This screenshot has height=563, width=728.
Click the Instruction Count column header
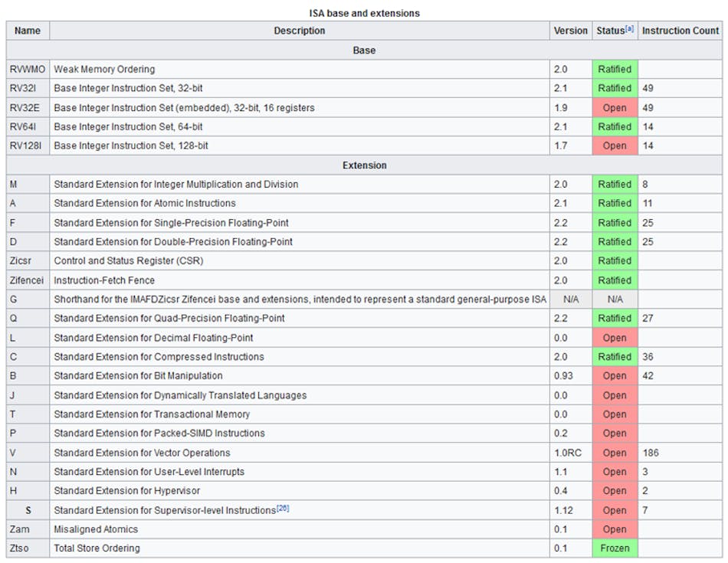[x=680, y=31]
